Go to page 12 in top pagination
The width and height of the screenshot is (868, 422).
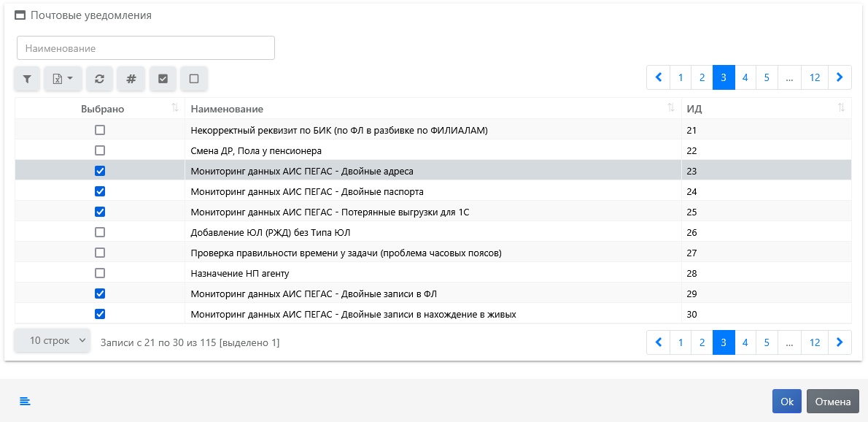coord(815,77)
